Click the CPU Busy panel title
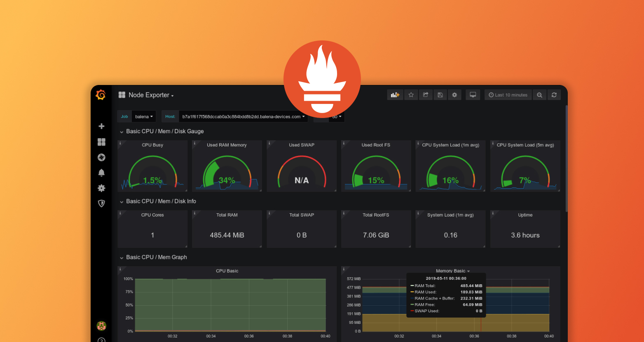 pyautogui.click(x=152, y=145)
